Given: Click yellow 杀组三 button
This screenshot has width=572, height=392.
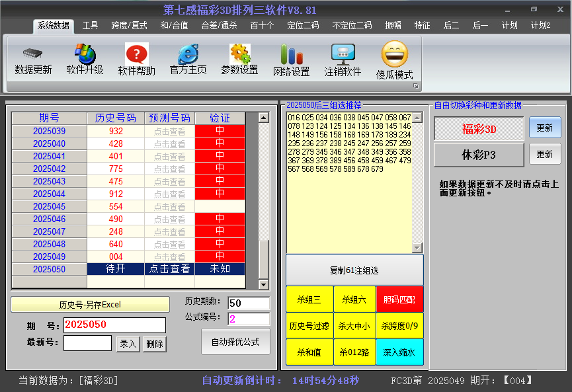Looking at the screenshot, I should pos(309,299).
